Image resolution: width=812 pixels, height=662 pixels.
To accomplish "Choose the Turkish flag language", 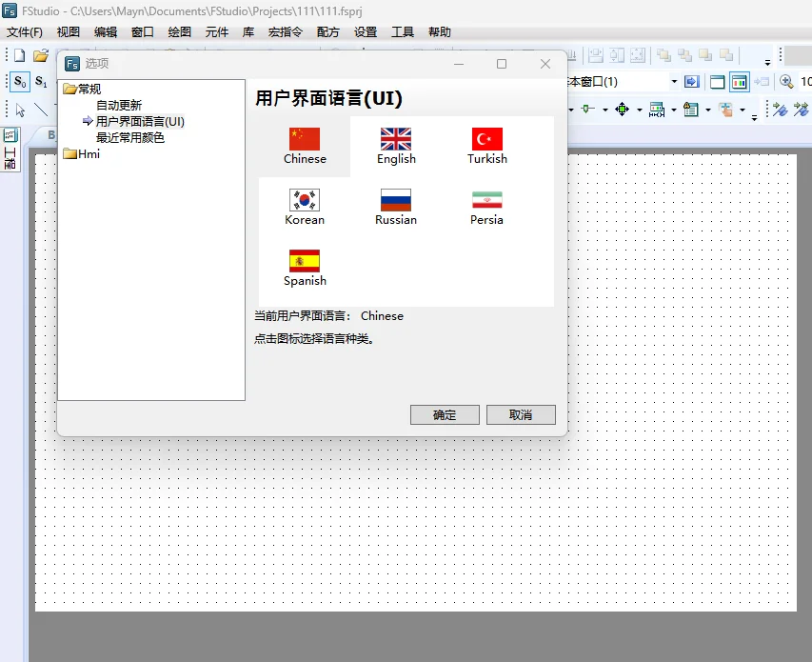I will (487, 146).
